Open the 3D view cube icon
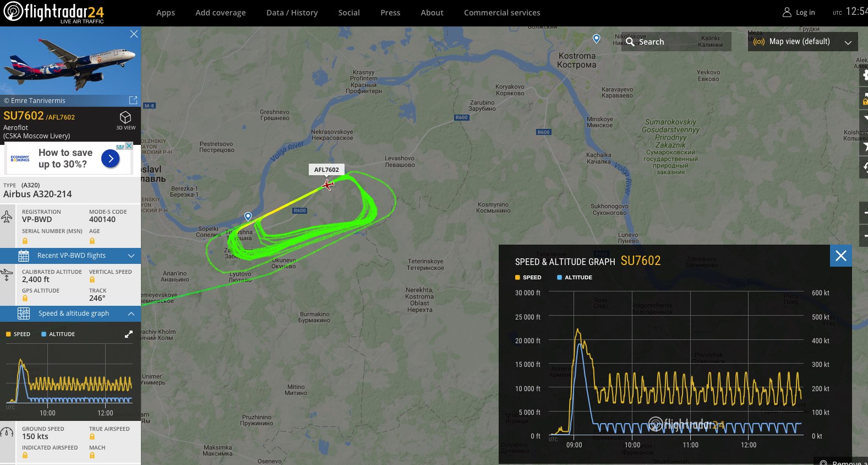This screenshot has width=868, height=465. click(125, 117)
